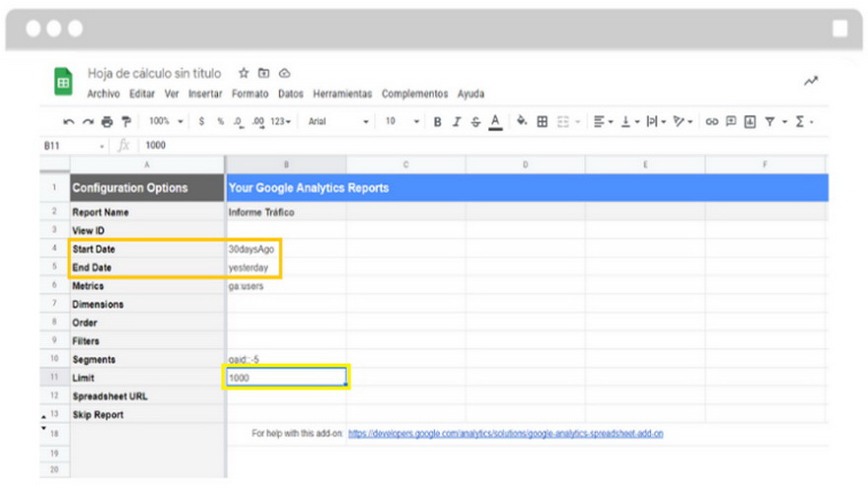Screen dimensions: 868x488
Task: Open the name box dropdown arrow
Action: click(x=102, y=147)
